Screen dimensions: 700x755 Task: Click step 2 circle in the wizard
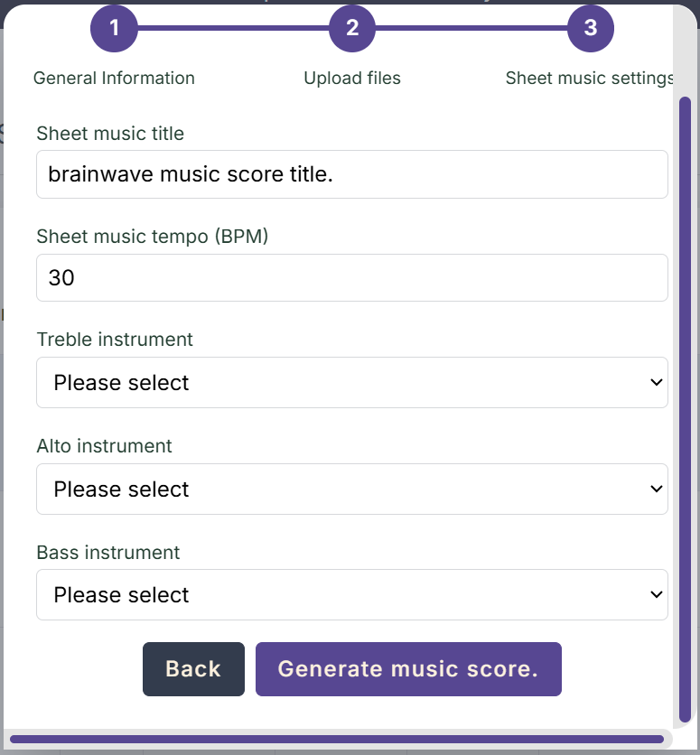(352, 28)
